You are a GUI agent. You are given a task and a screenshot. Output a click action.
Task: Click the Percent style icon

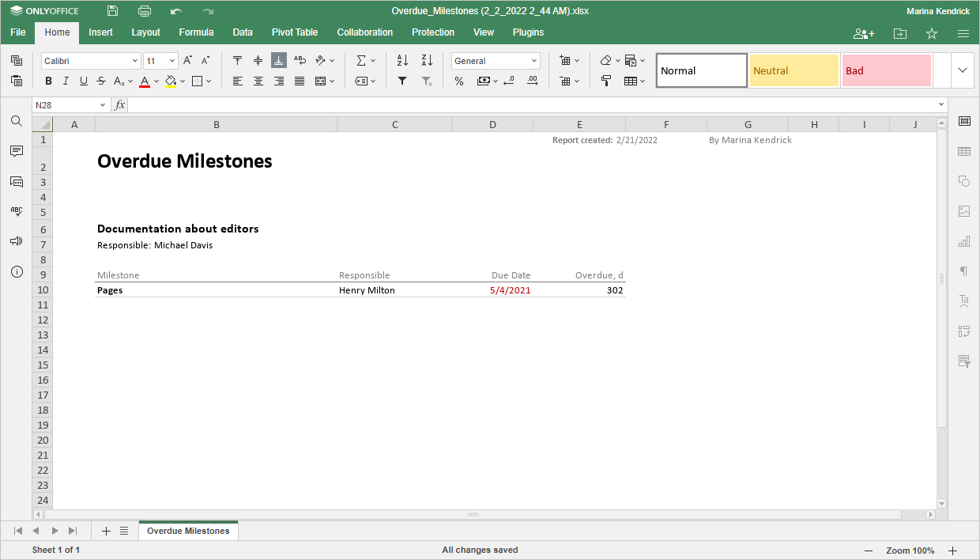point(458,81)
